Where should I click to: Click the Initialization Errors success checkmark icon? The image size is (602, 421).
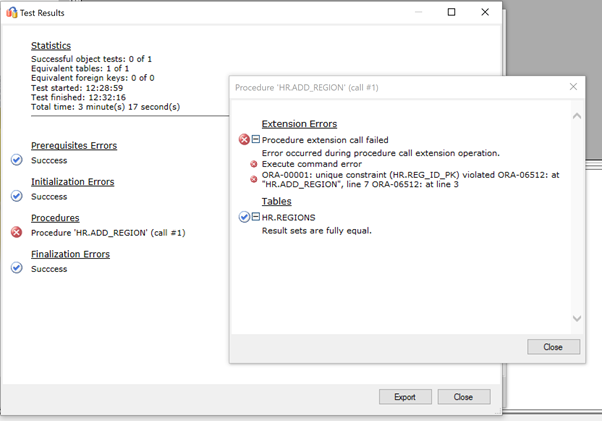pos(16,196)
